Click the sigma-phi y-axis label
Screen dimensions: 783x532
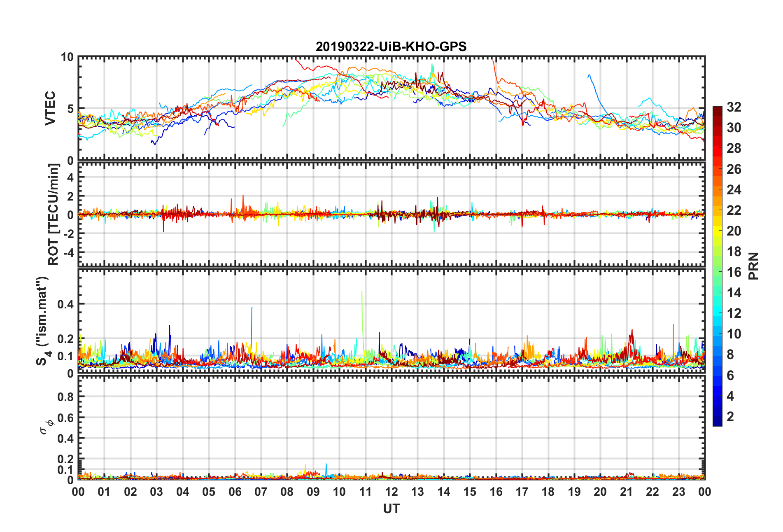[46, 427]
